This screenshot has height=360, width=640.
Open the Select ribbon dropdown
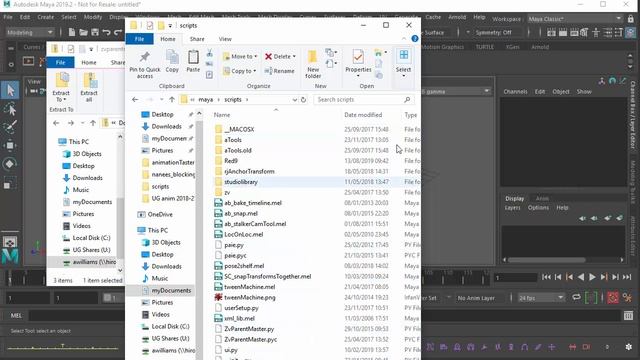403,64
